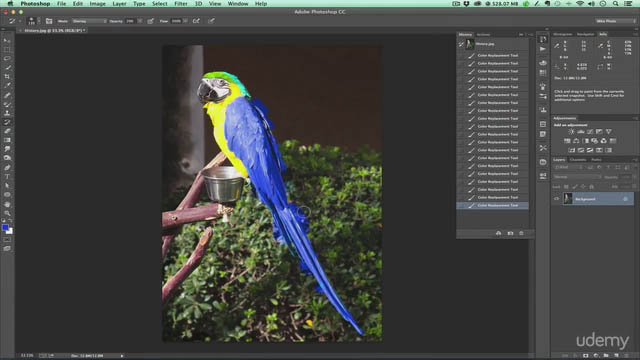
Task: Open the Flow slider arrow in options bar
Action: (x=186, y=21)
